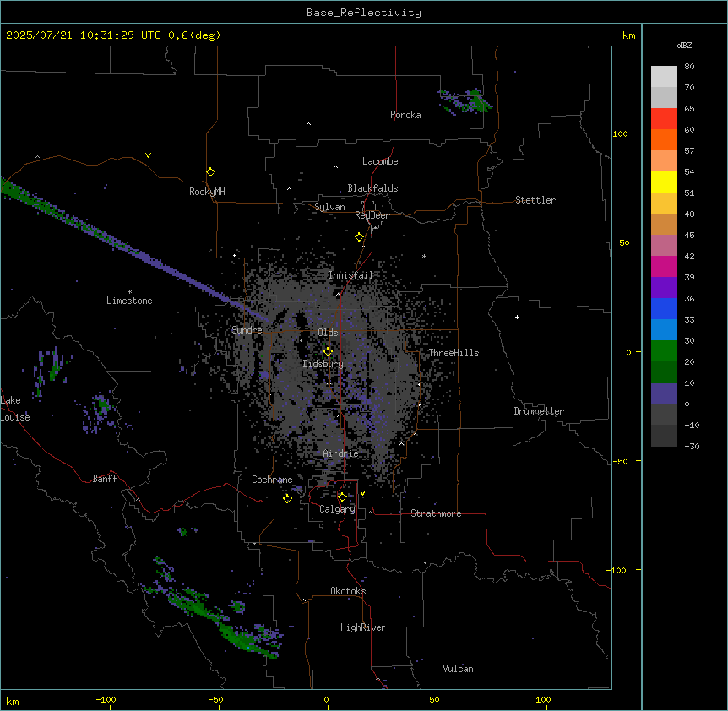Click the Calgary city label

tap(337, 509)
